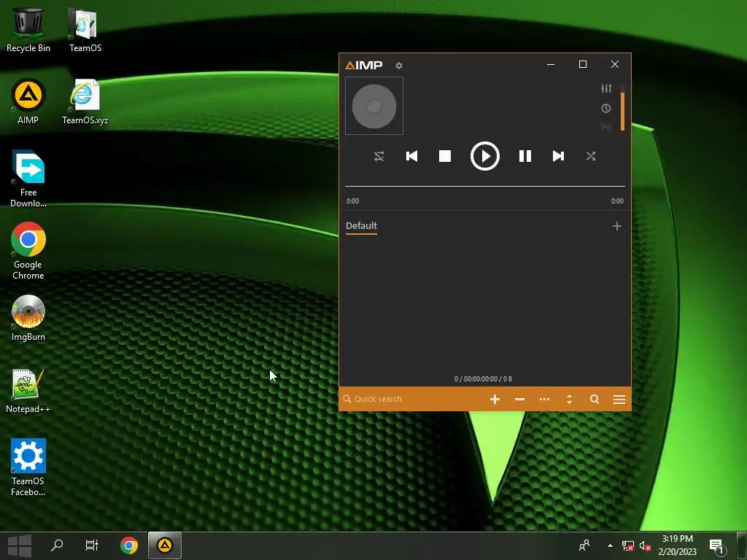The width and height of the screenshot is (747, 560).
Task: Select the Notepad++ desktop icon
Action: [28, 391]
